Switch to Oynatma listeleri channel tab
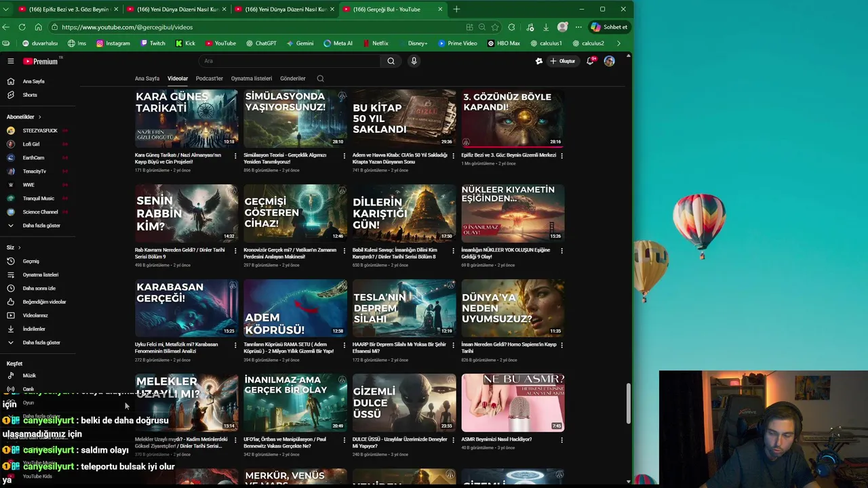The height and width of the screenshot is (488, 868). tap(252, 79)
